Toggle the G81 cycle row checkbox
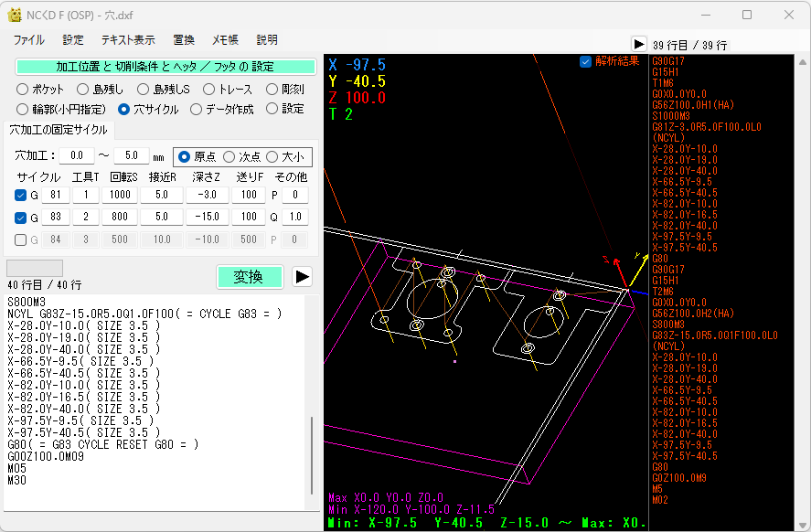Viewport: 811px width, 532px height. coord(21,195)
